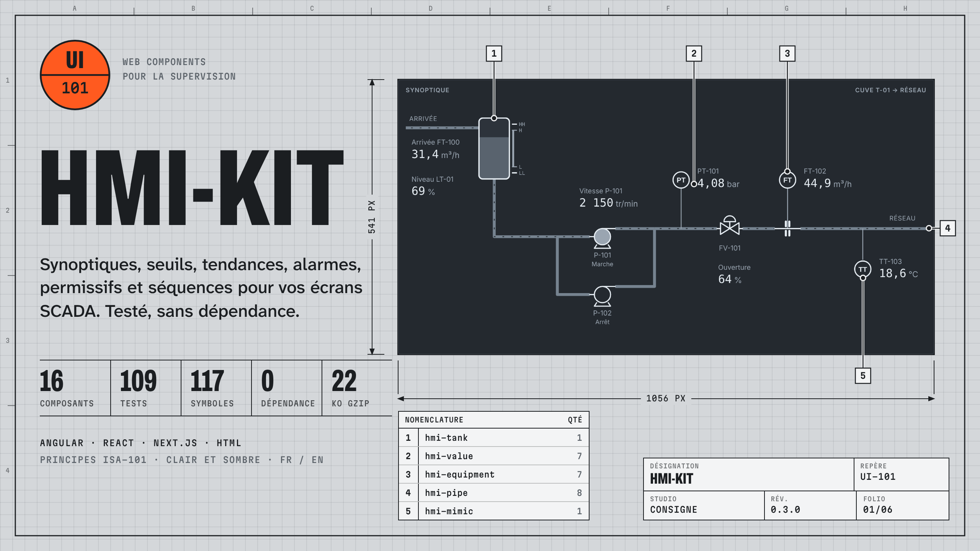Select the P-102 stopped pump symbol
The height and width of the screenshot is (551, 980).
pyautogui.click(x=602, y=296)
